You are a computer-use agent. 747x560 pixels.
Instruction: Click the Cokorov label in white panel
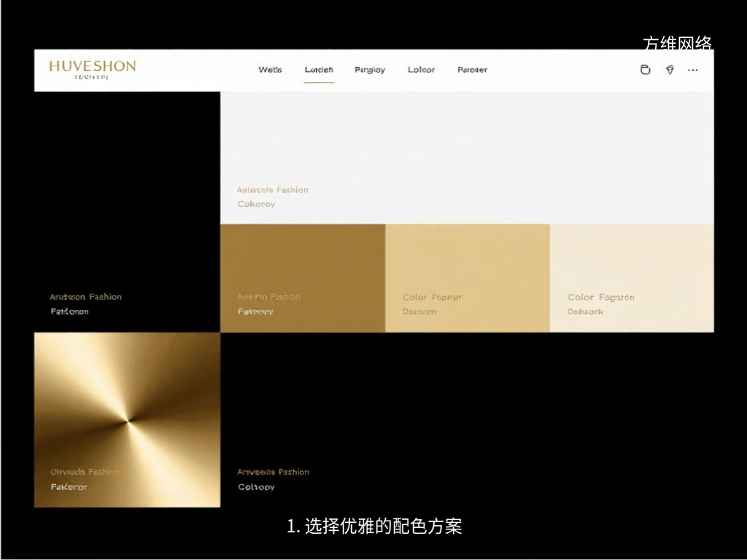coord(256,204)
